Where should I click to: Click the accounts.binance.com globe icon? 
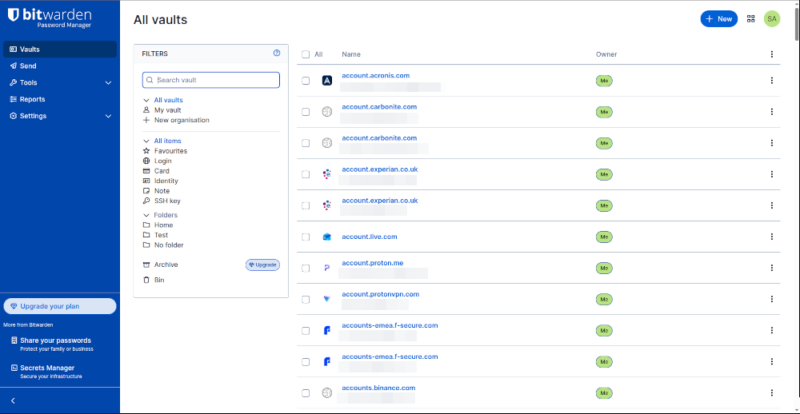(327, 393)
